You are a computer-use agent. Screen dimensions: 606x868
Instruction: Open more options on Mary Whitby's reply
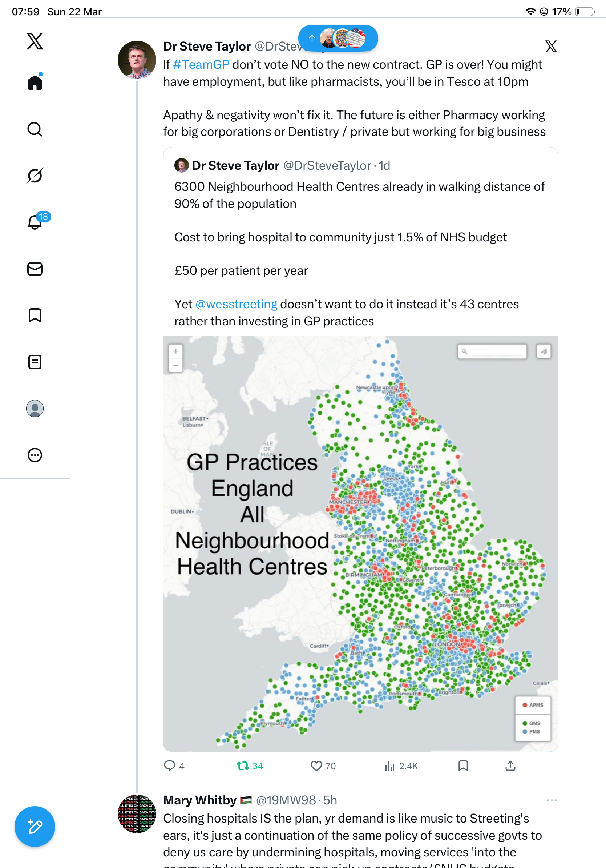coord(552,800)
